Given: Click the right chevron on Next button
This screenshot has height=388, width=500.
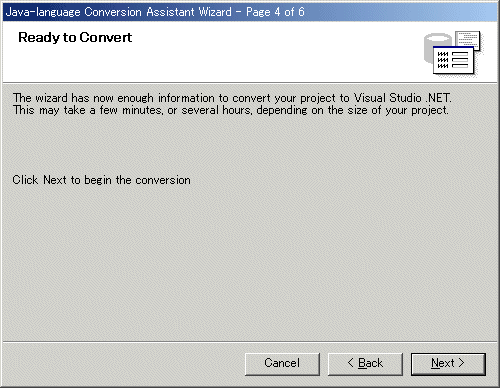Looking at the screenshot, I should click(461, 363).
